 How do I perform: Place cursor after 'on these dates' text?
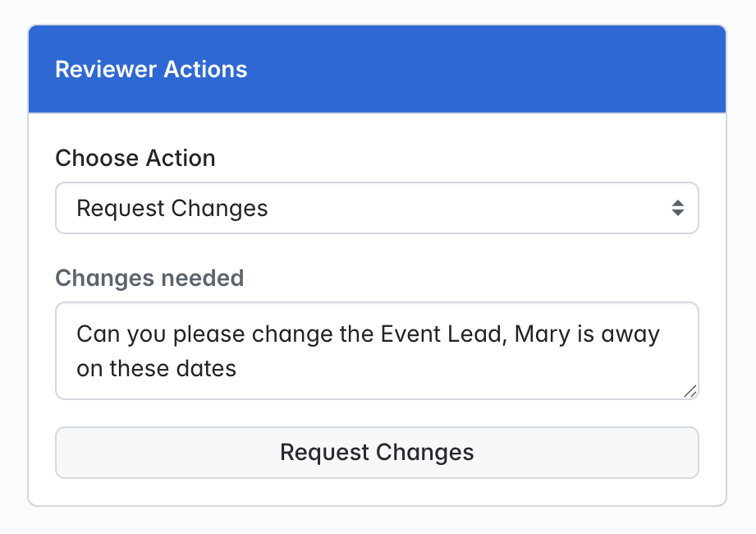(x=238, y=369)
